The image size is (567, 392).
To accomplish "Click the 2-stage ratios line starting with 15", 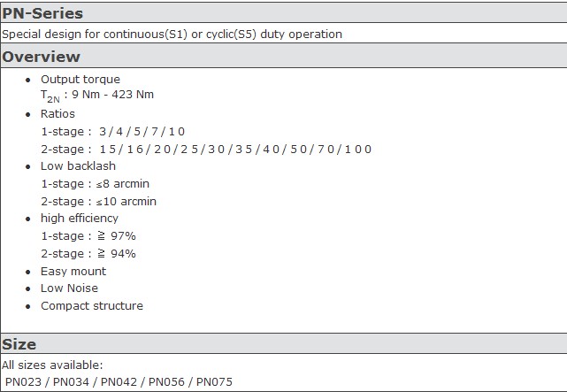I will click(206, 149).
